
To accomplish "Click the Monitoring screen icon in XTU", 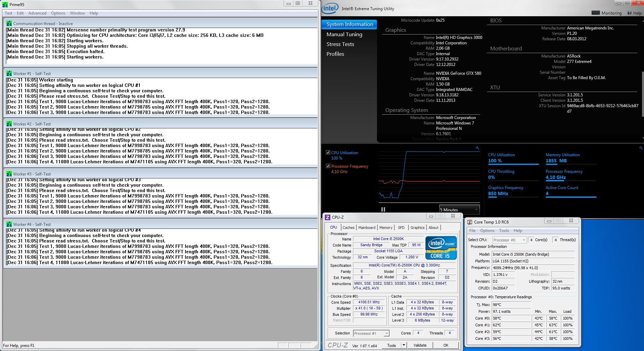I will (596, 13).
